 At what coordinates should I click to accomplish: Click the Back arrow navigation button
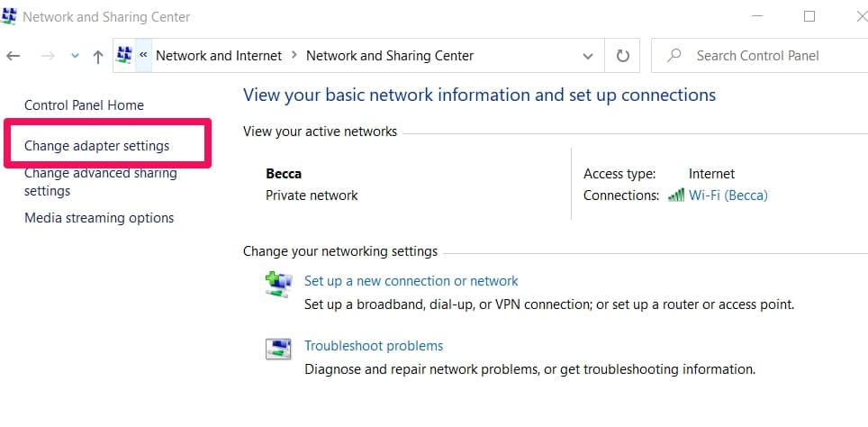coord(14,56)
